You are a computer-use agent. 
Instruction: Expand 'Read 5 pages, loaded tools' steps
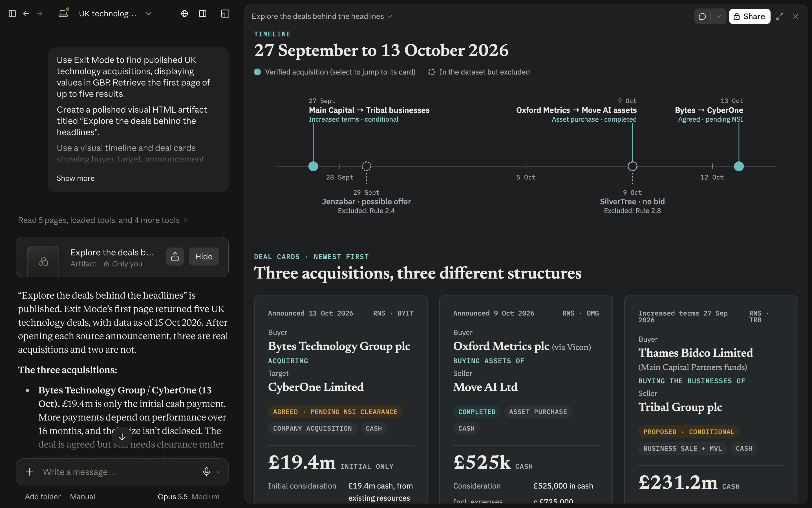click(103, 220)
